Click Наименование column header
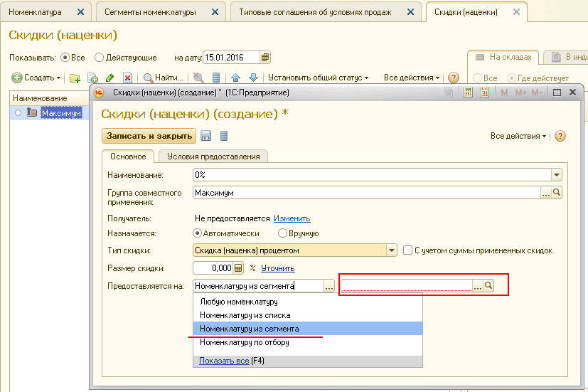Image resolution: width=588 pixels, height=392 pixels. pos(50,98)
